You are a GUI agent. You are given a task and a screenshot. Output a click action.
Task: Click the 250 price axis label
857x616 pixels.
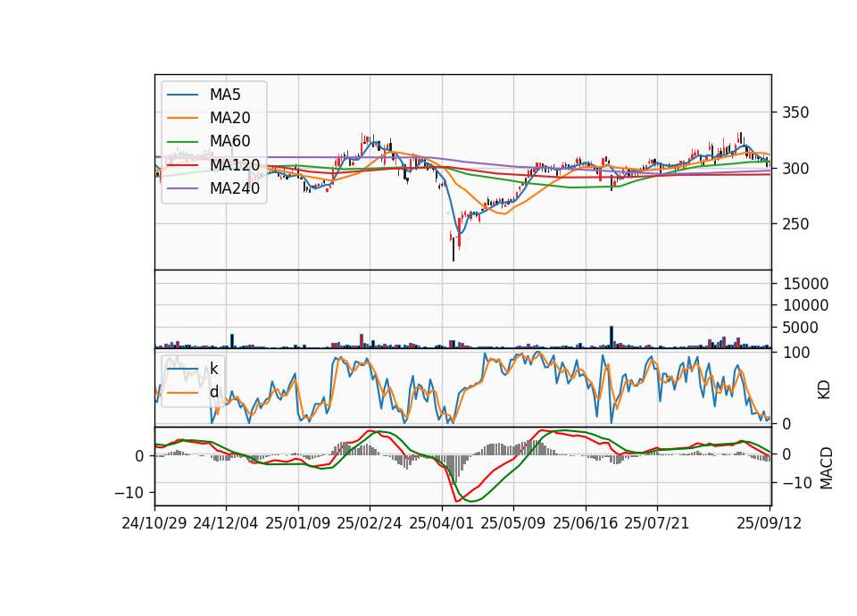tap(795, 224)
